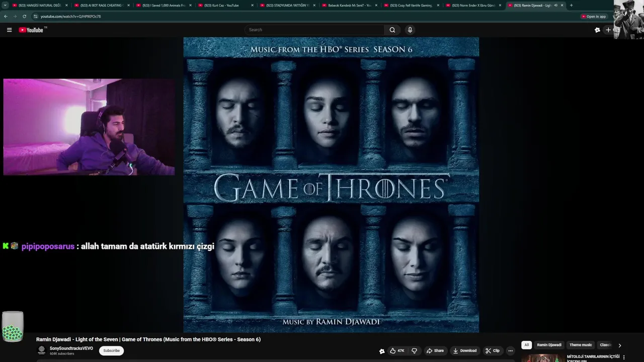Screen dimensions: 644x362
Task: Click the video title Light of the Seven
Action: click(148, 339)
